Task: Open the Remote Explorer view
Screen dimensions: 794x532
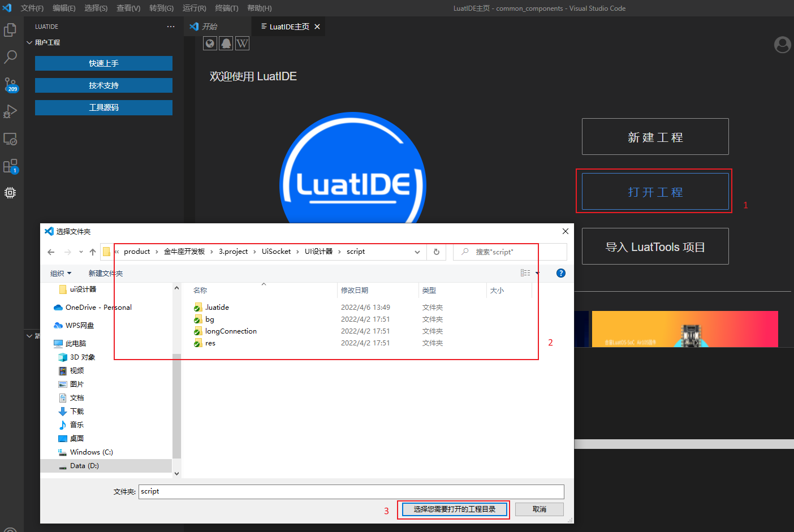Action: [10, 139]
